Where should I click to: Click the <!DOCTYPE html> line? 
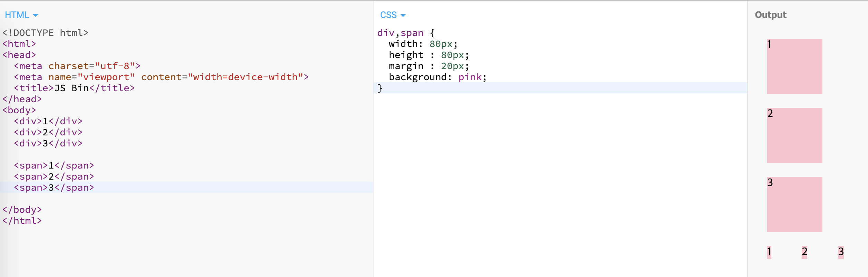click(45, 33)
